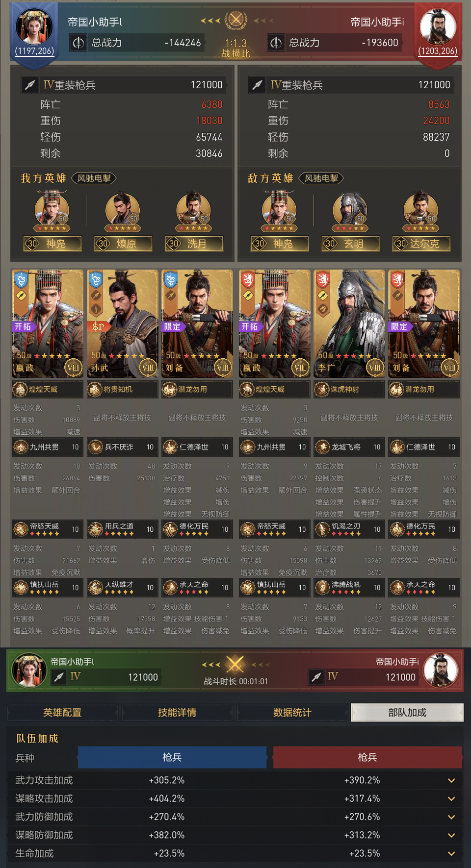Expand the 谋略防御加成 row chevron
The width and height of the screenshot is (471, 868).
[451, 835]
